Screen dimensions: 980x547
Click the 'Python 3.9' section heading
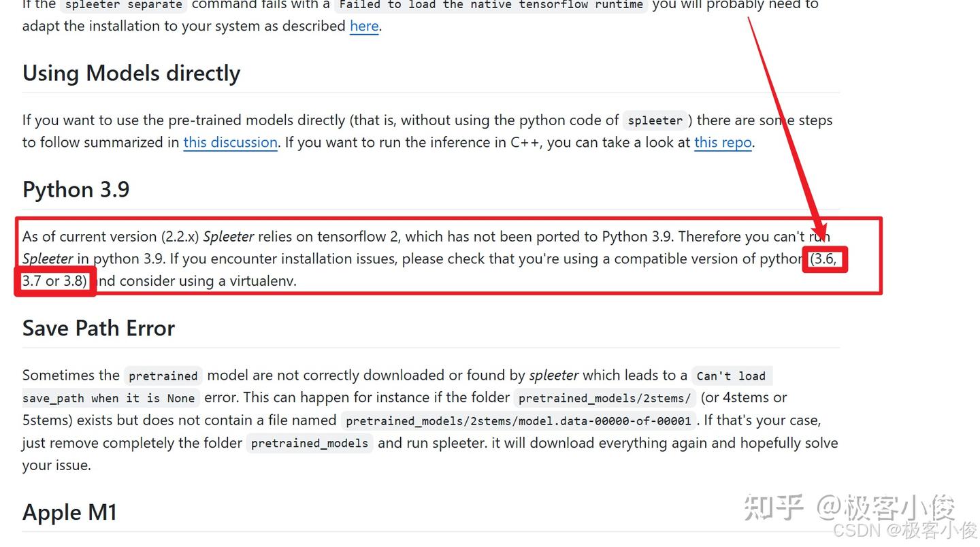pos(76,189)
